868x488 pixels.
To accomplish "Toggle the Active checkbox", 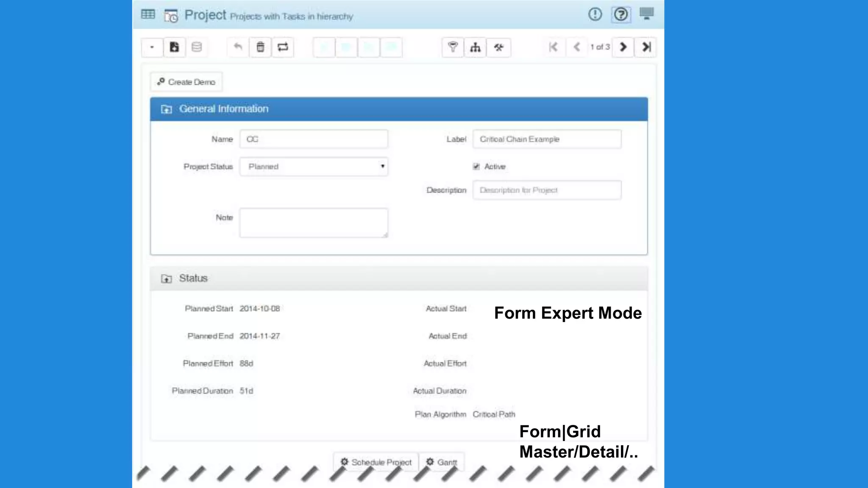I will pyautogui.click(x=476, y=166).
